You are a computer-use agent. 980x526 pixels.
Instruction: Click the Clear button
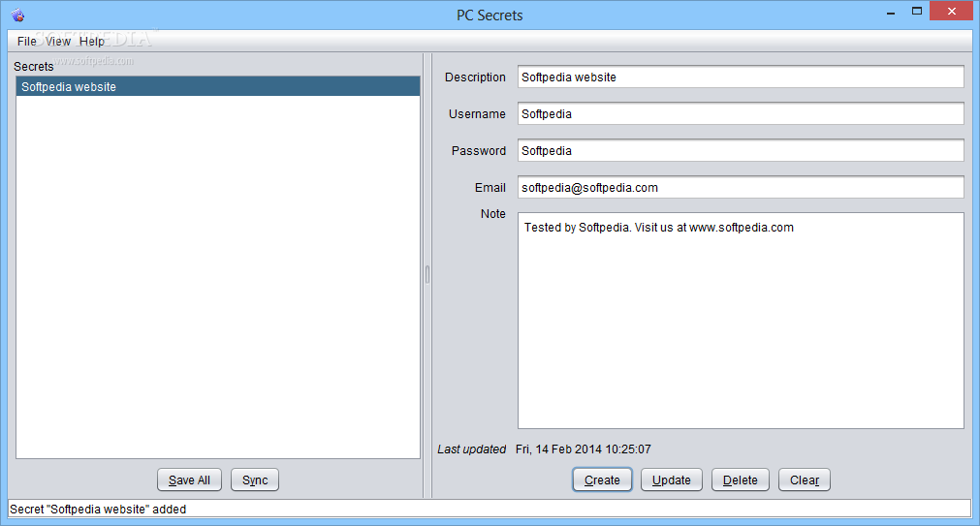[805, 480]
